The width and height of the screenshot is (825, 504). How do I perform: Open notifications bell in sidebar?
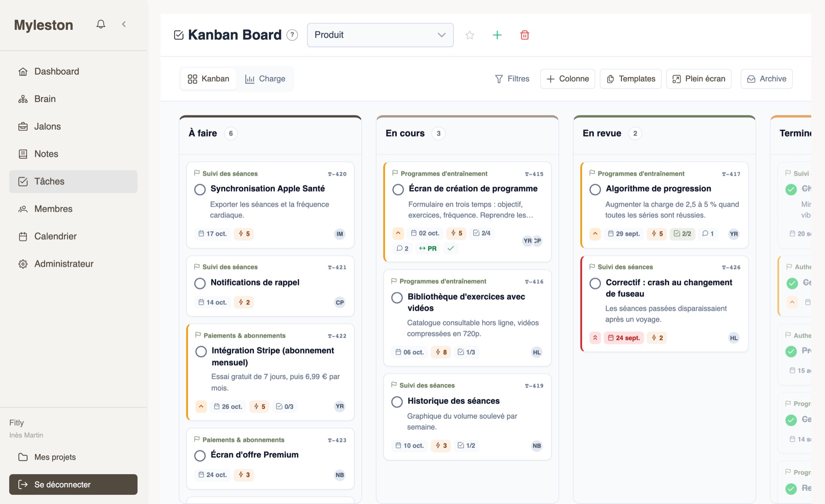pyautogui.click(x=101, y=24)
